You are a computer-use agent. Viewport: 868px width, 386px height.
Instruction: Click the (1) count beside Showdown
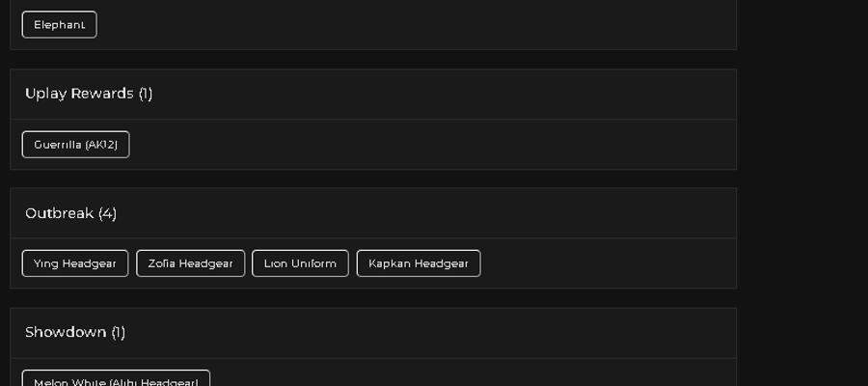(119, 332)
